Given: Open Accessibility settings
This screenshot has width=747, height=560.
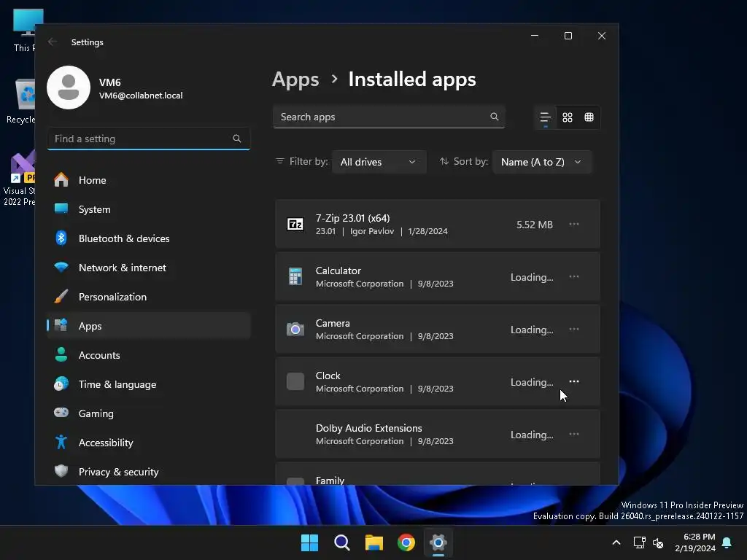Looking at the screenshot, I should click(x=149, y=443).
